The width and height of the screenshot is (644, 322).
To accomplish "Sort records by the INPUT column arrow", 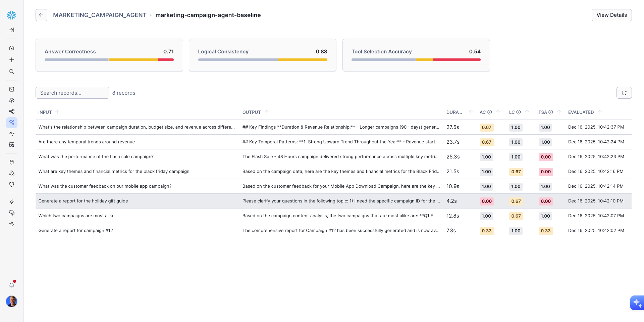I will tap(57, 112).
